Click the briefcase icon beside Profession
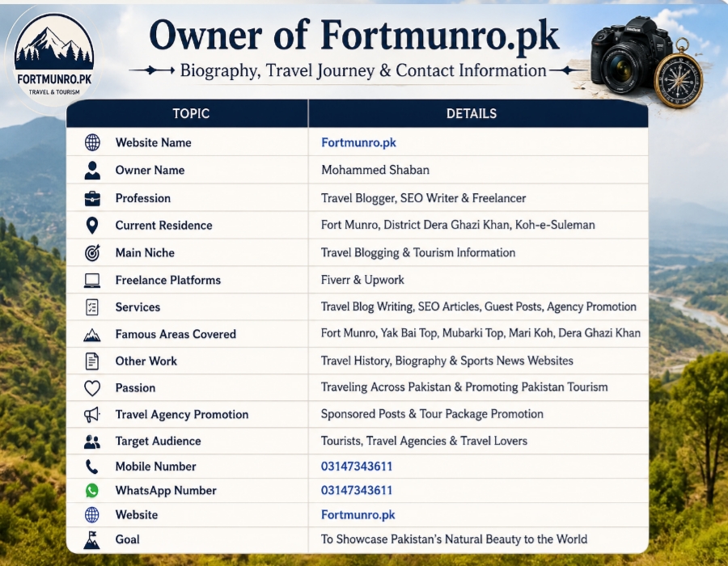 point(92,198)
